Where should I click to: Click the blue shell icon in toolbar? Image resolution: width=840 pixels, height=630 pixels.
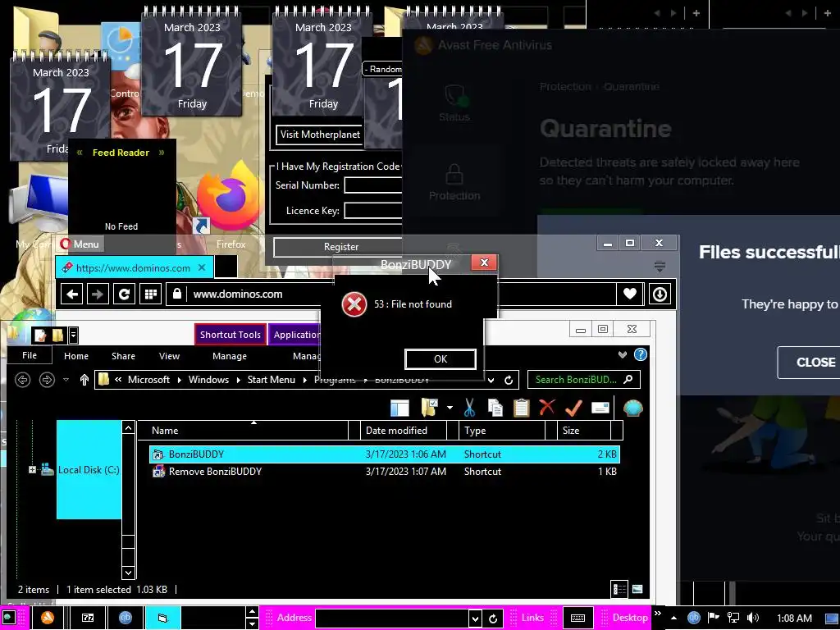pyautogui.click(x=632, y=409)
